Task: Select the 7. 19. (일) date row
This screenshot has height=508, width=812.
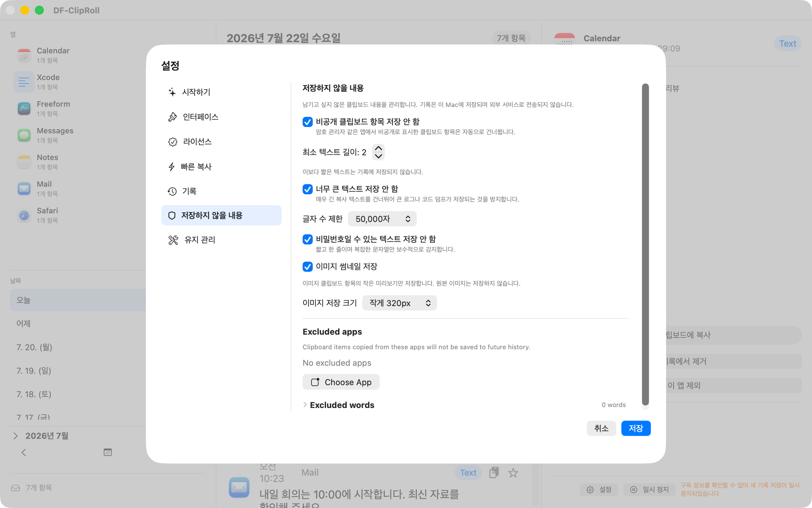Action: (x=78, y=371)
